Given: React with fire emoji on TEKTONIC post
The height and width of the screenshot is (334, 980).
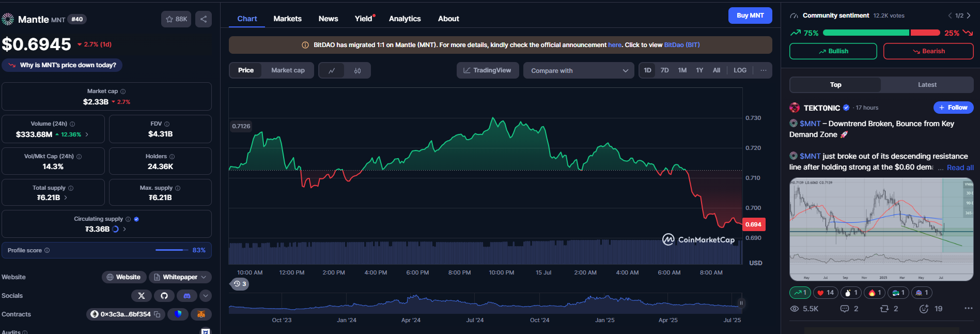Looking at the screenshot, I should pyautogui.click(x=875, y=293).
